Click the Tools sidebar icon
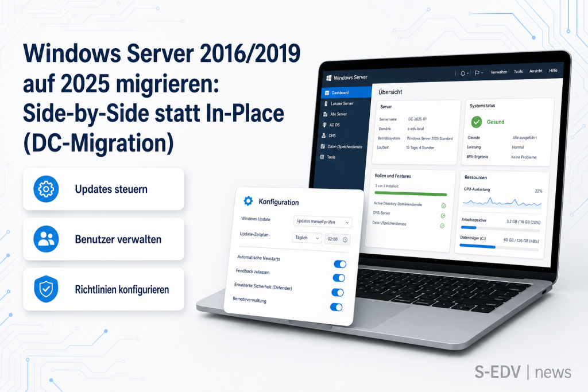 [x=322, y=157]
